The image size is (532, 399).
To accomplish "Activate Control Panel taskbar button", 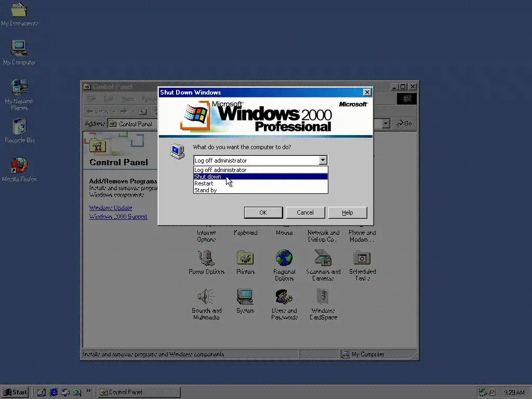I will (x=139, y=392).
